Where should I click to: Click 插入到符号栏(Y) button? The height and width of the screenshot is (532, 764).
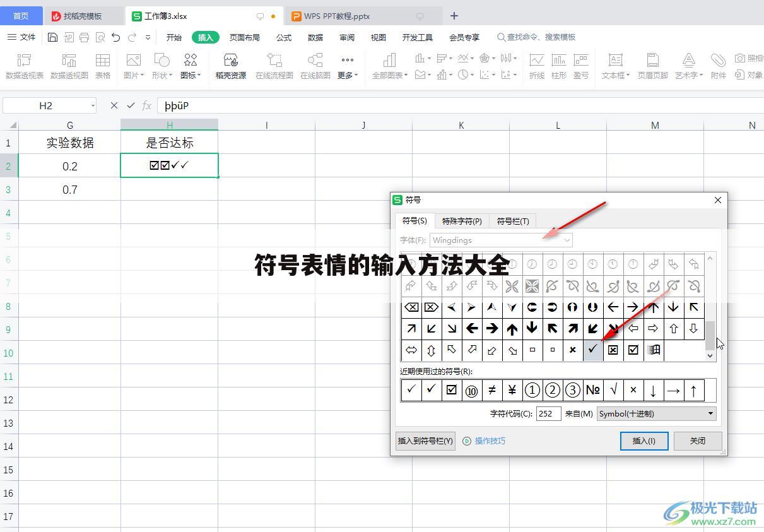426,440
